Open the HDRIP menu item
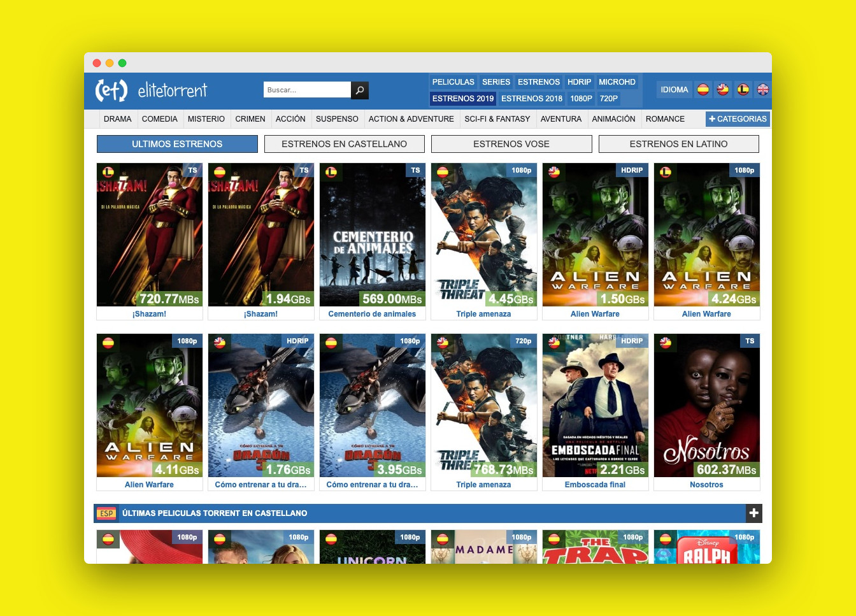The image size is (856, 616). (580, 82)
